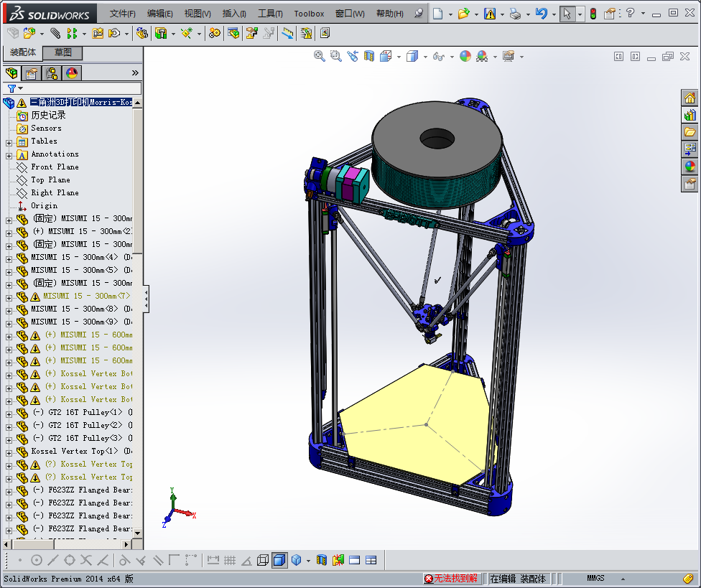This screenshot has height=588, width=701.
Task: Expand the Tables folder in the tree
Action: pos(9,141)
